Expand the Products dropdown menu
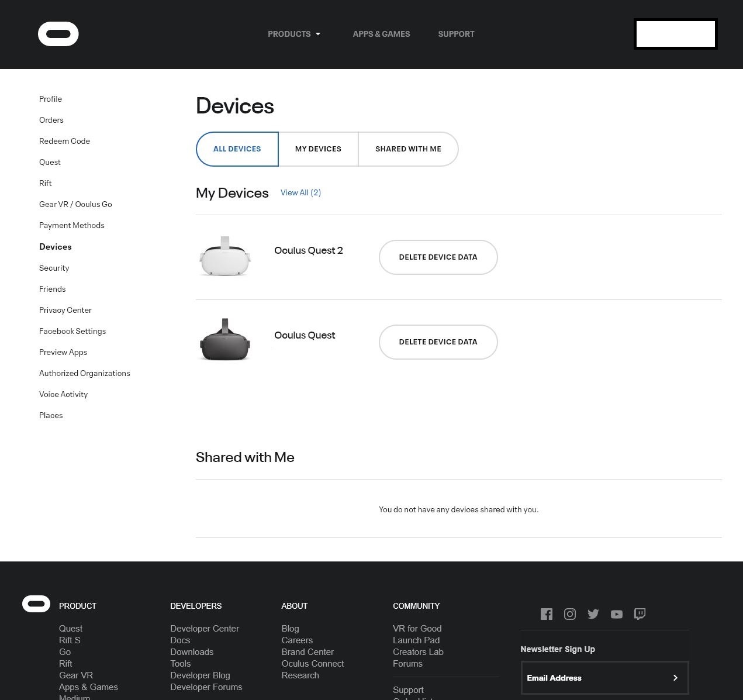Viewport: 743px width, 700px height. 294,34
